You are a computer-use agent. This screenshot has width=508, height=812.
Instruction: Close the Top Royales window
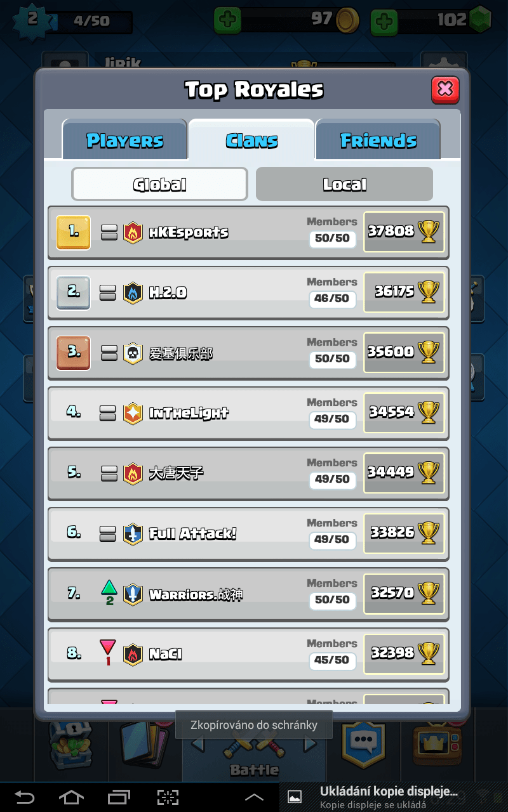(x=445, y=89)
